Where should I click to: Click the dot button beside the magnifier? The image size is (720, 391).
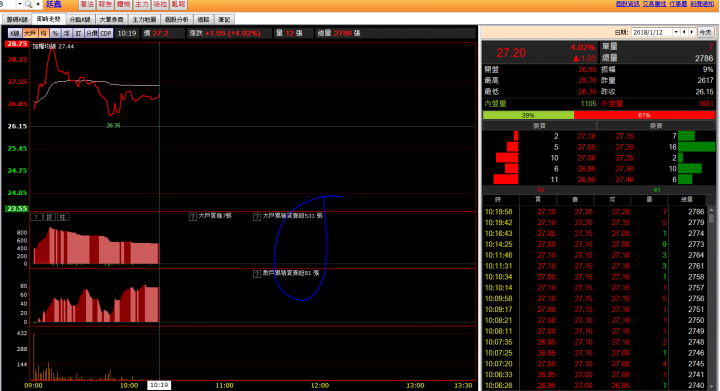click(x=38, y=4)
